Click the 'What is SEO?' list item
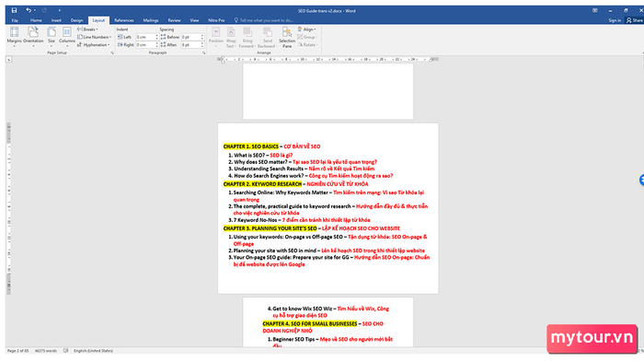The height and width of the screenshot is (362, 644). tap(260, 155)
